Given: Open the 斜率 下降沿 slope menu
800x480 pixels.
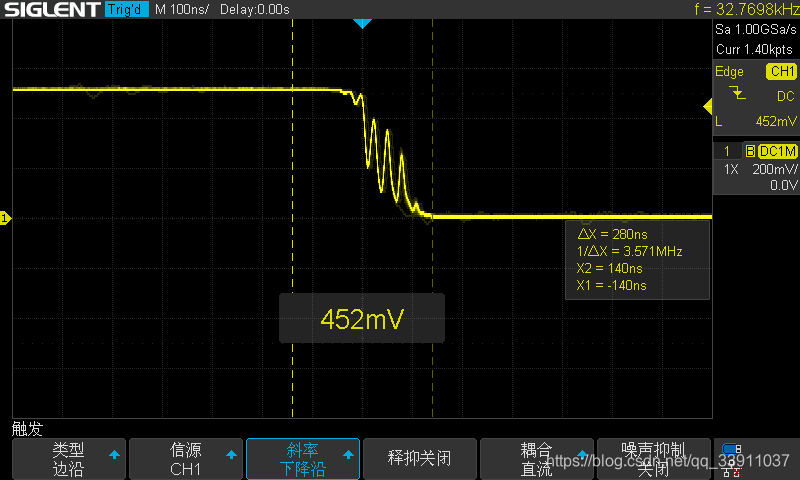Looking at the screenshot, I should [303, 459].
